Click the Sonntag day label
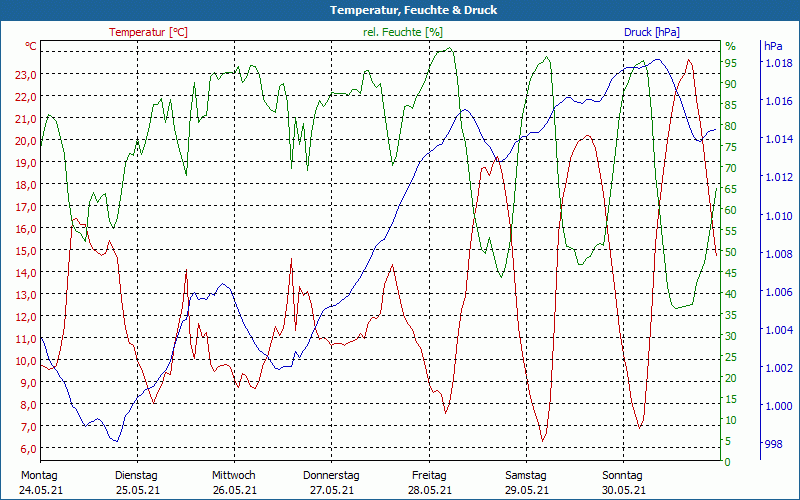 (x=622, y=475)
